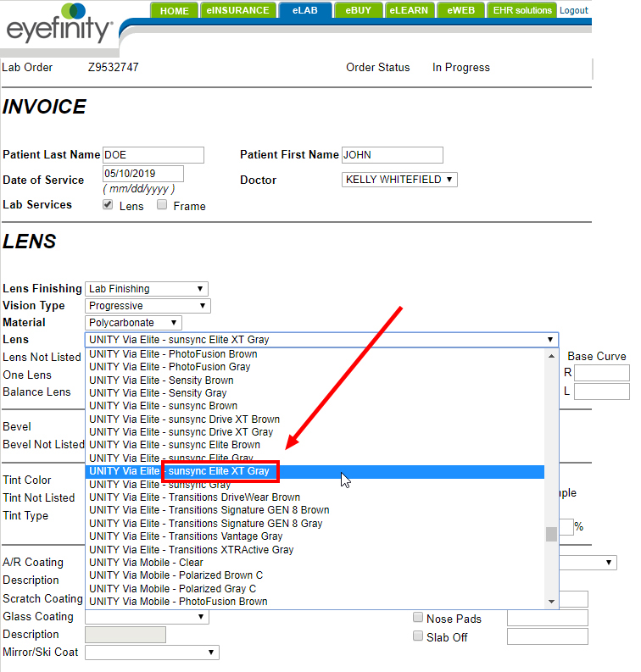Click the lens list scrollbar down arrow
The height and width of the screenshot is (672, 641).
pyautogui.click(x=552, y=602)
